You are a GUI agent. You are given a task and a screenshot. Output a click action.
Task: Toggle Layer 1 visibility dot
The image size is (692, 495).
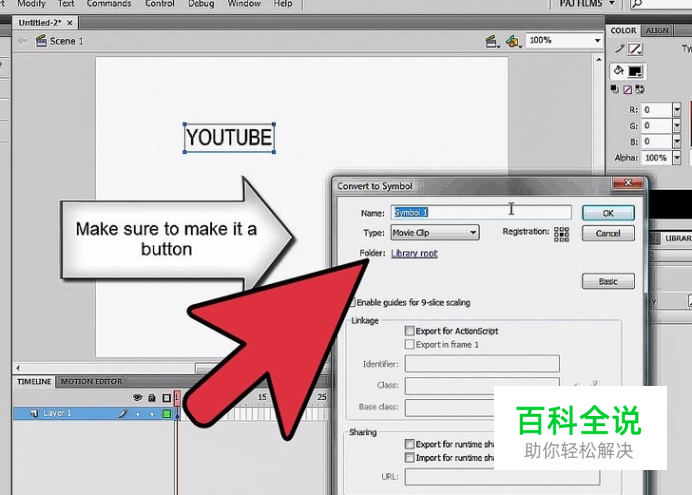(x=138, y=414)
